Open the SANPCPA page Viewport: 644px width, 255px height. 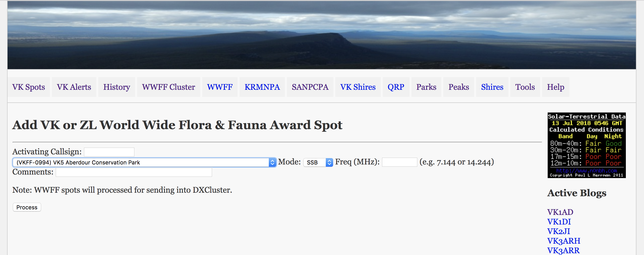(310, 87)
